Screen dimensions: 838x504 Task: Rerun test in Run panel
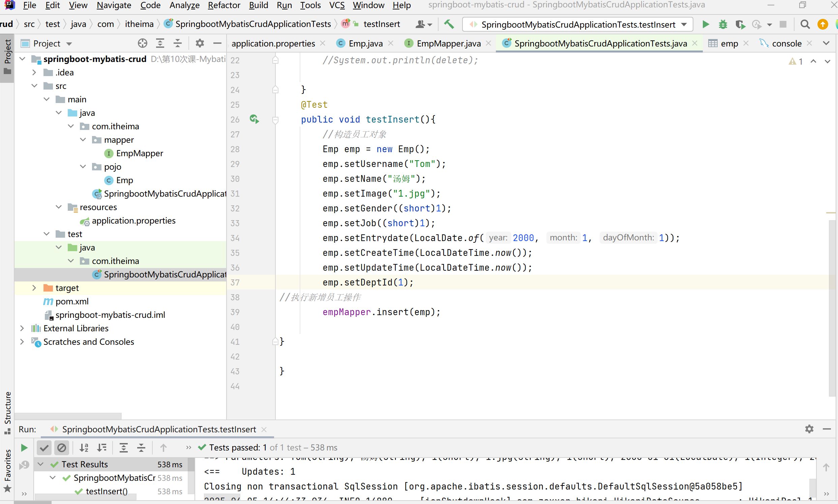click(24, 448)
